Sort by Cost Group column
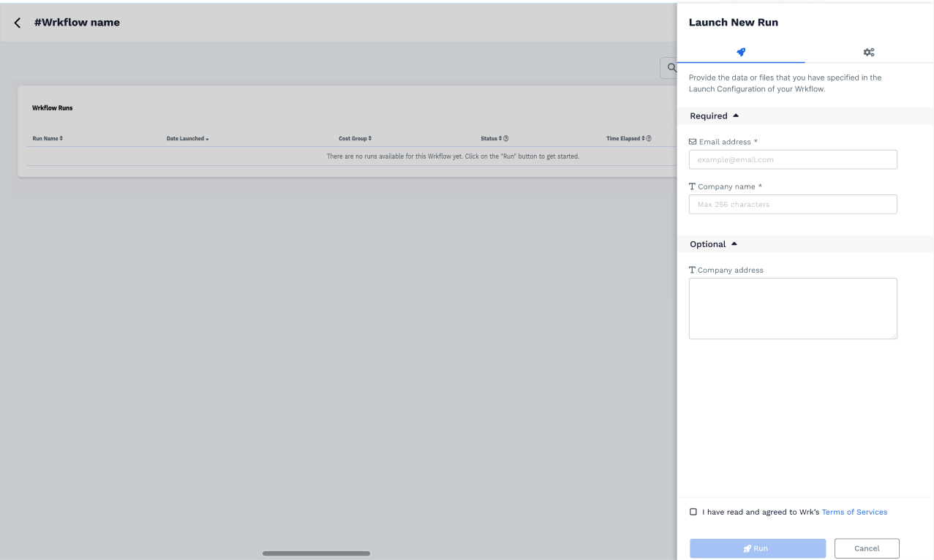This screenshot has width=934, height=560. point(355,138)
